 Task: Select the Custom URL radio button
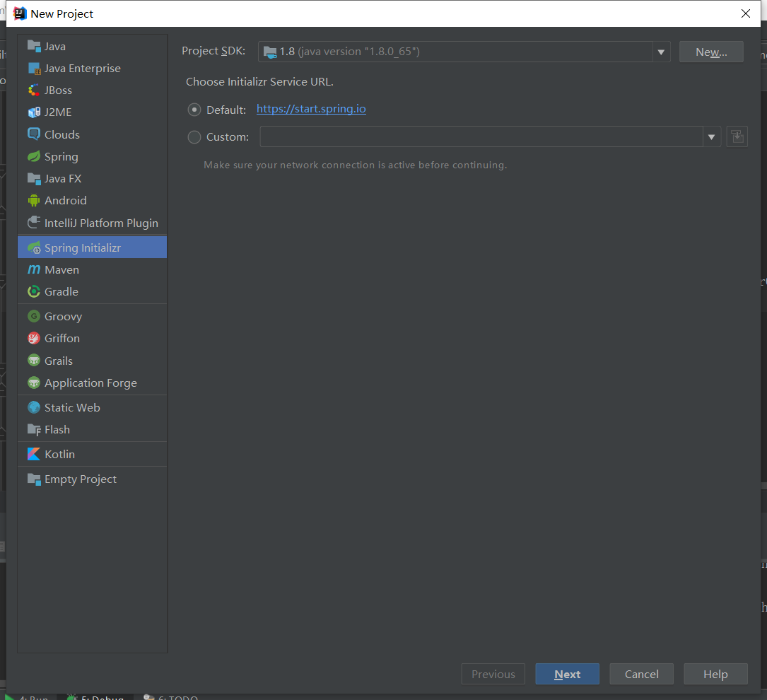[x=194, y=137]
